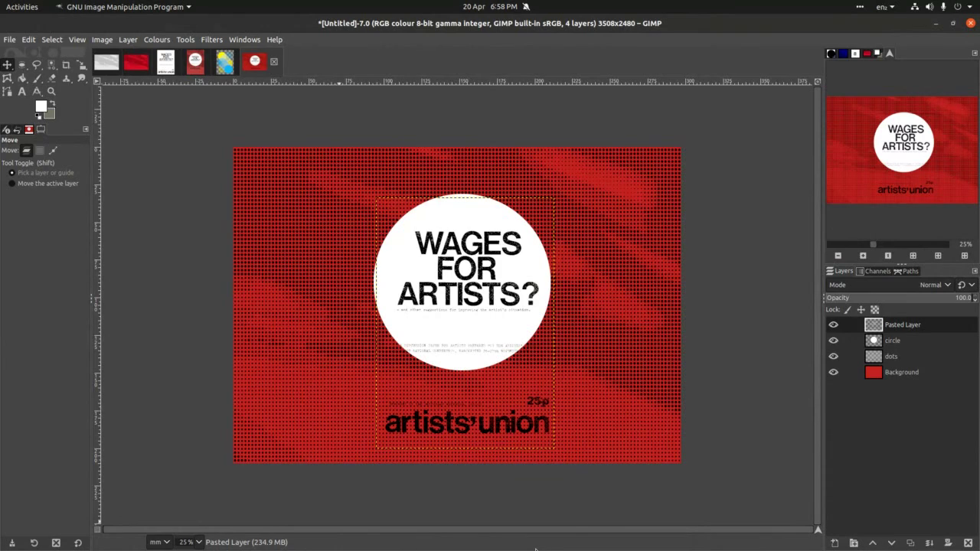Create a new layer from the Layers panel footer
The image size is (980, 551).
[x=835, y=543]
